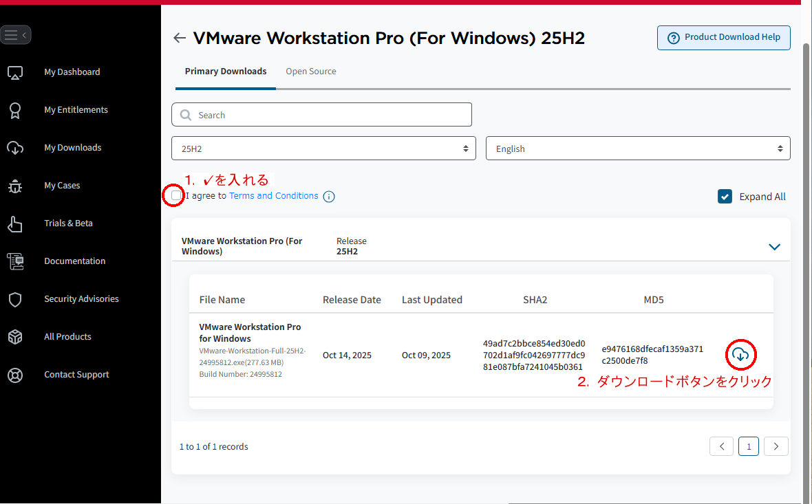Open the 25H2 version dropdown
The image size is (812, 504).
323,149
